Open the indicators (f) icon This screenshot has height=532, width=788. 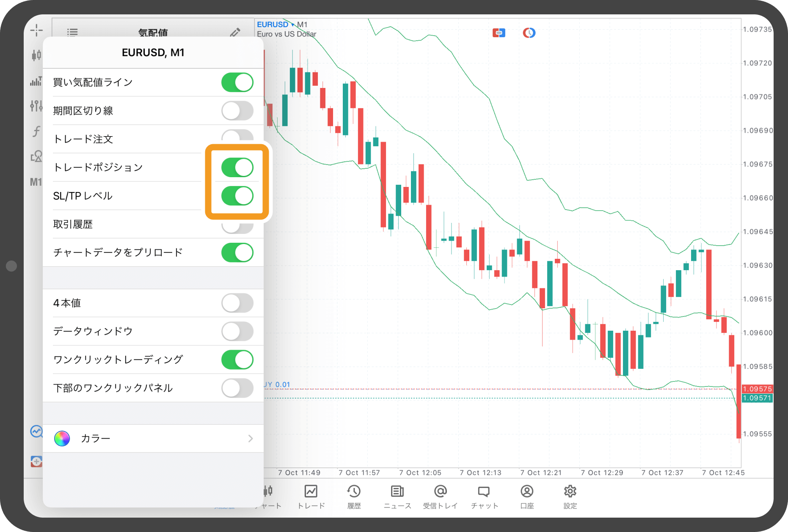pos(36,132)
